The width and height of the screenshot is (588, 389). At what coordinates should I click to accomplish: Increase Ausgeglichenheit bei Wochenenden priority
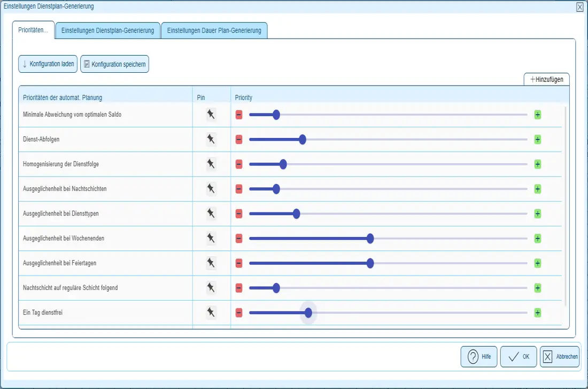click(537, 239)
